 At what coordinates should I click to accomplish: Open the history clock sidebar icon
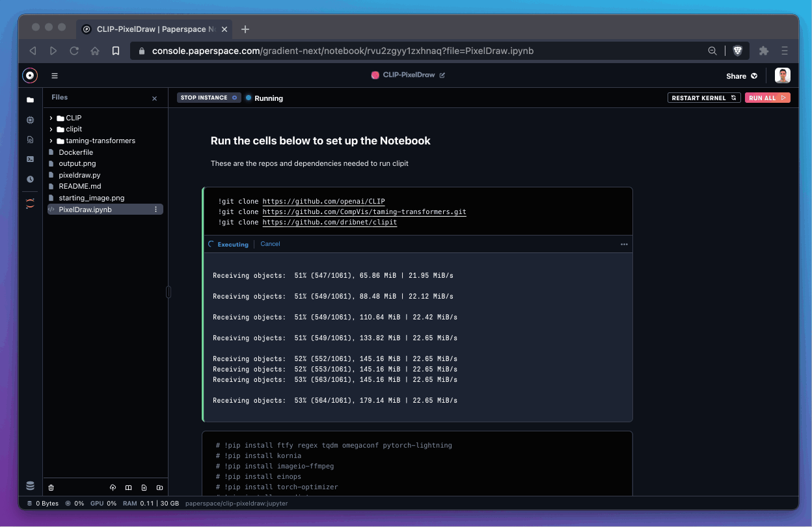point(30,179)
